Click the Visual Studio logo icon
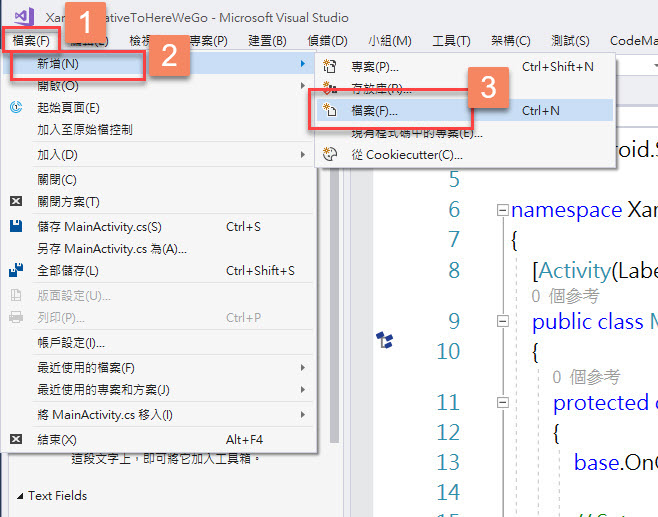The width and height of the screenshot is (658, 517). tap(24, 17)
